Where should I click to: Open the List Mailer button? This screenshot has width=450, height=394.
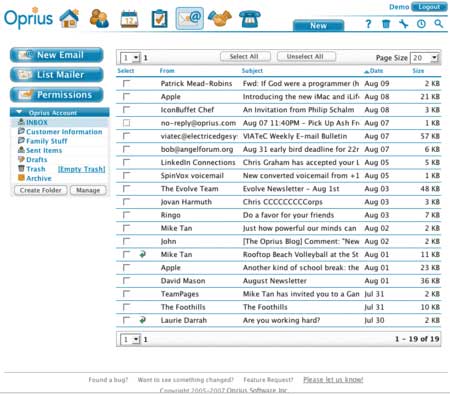(57, 75)
